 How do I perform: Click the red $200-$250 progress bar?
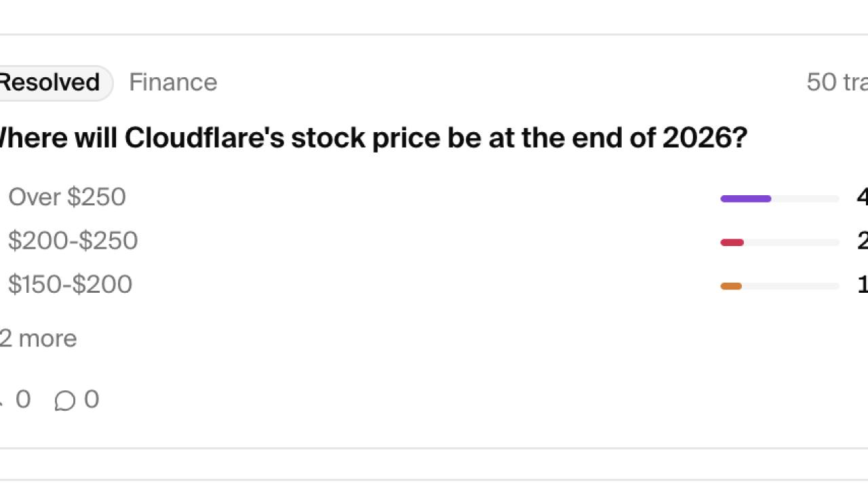click(x=732, y=243)
